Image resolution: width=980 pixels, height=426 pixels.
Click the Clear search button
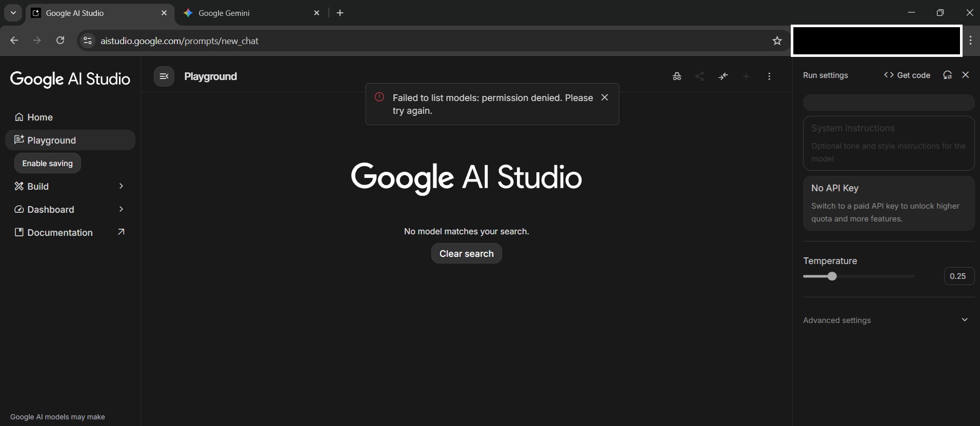tap(466, 254)
